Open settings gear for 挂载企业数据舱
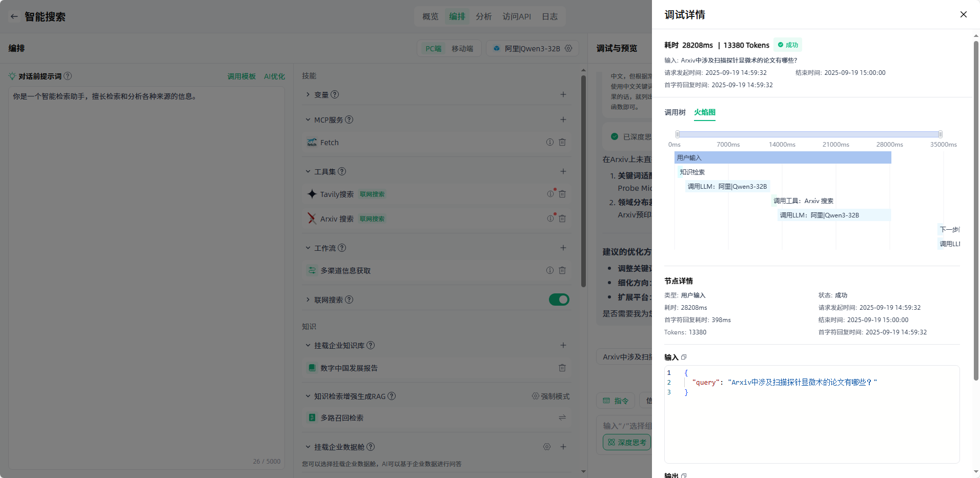 tap(547, 447)
